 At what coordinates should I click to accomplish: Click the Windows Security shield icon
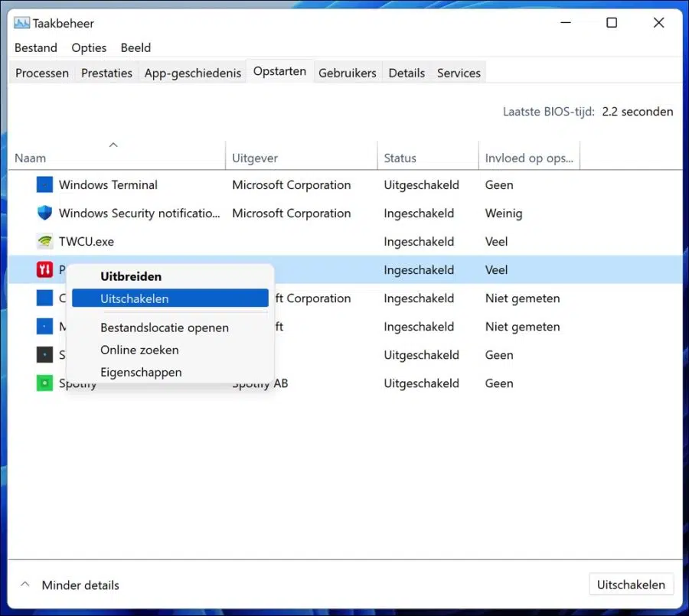[44, 213]
